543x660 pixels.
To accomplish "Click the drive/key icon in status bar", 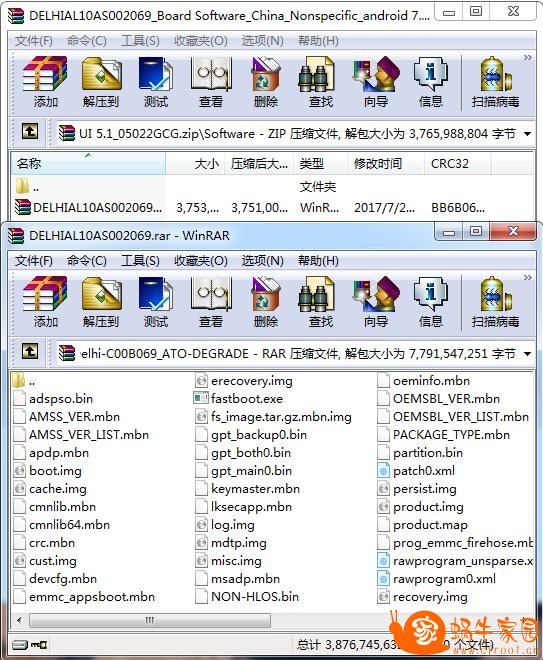I will tap(30, 644).
